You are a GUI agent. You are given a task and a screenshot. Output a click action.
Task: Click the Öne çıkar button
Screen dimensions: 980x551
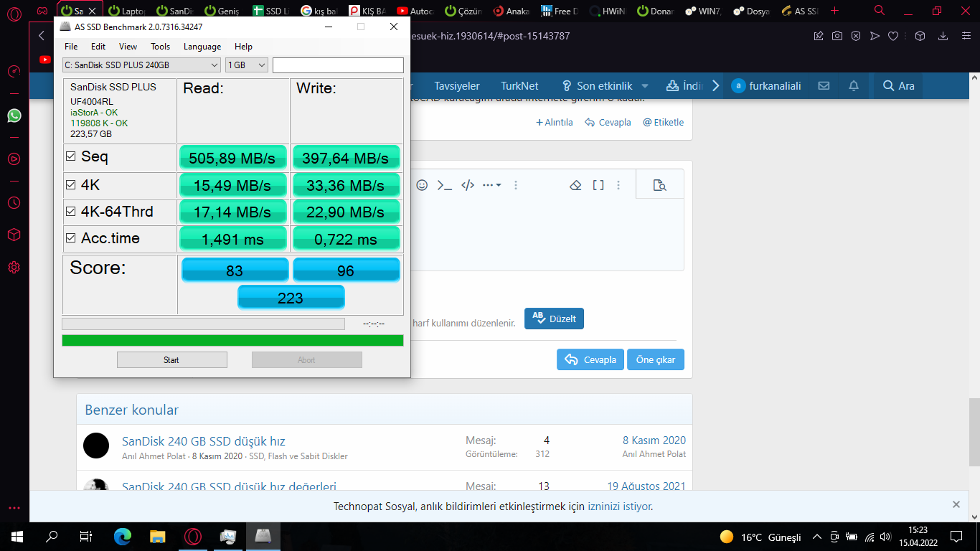656,359
